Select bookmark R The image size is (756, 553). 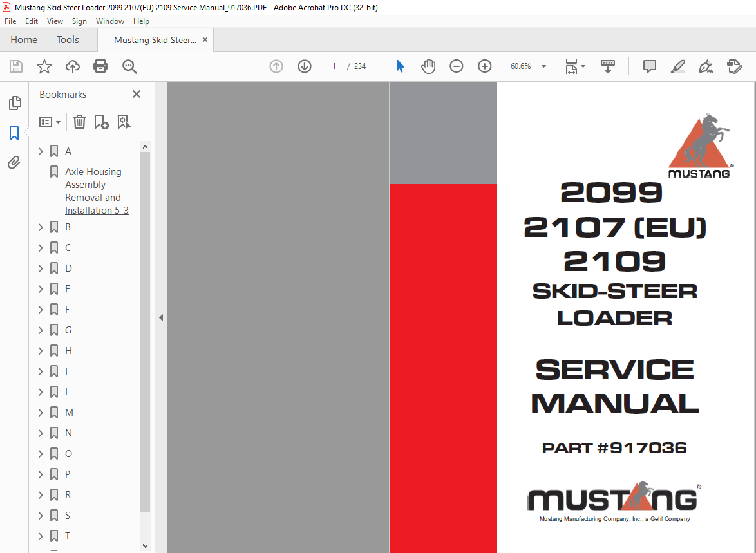coord(68,495)
